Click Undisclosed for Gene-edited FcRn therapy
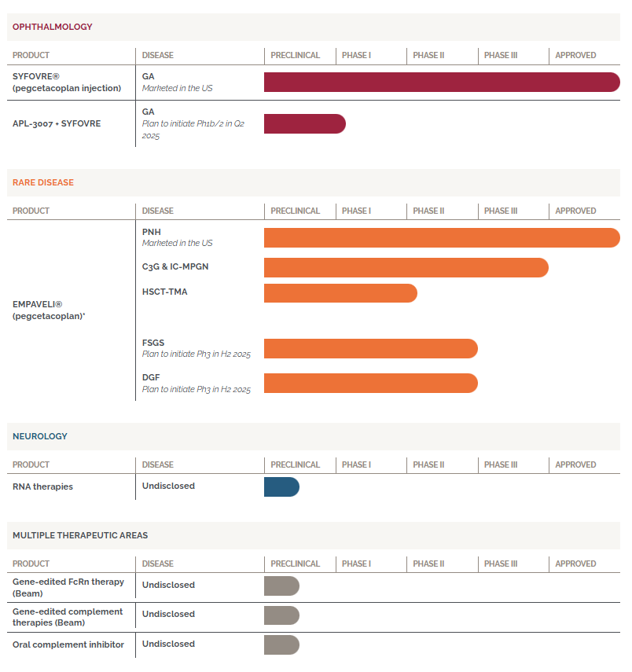 pyautogui.click(x=168, y=585)
